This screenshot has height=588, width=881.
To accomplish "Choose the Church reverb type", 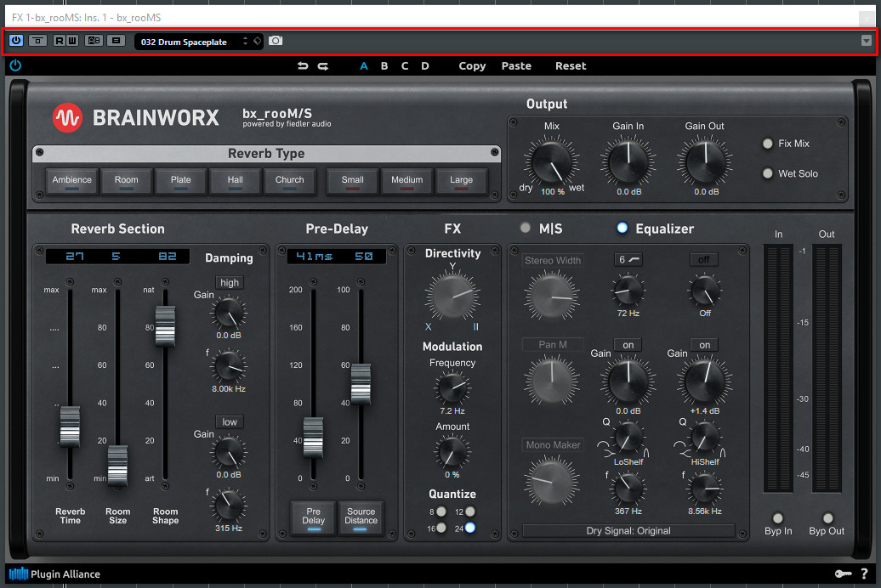I will click(289, 181).
